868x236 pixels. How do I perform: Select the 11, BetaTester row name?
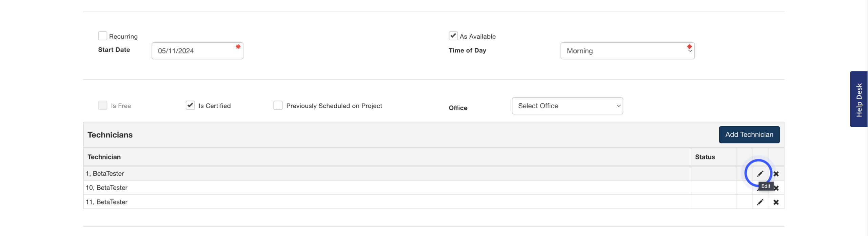tap(106, 202)
